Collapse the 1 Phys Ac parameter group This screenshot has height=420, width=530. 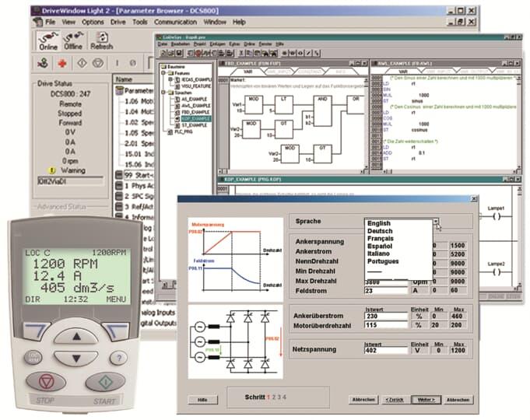click(118, 186)
